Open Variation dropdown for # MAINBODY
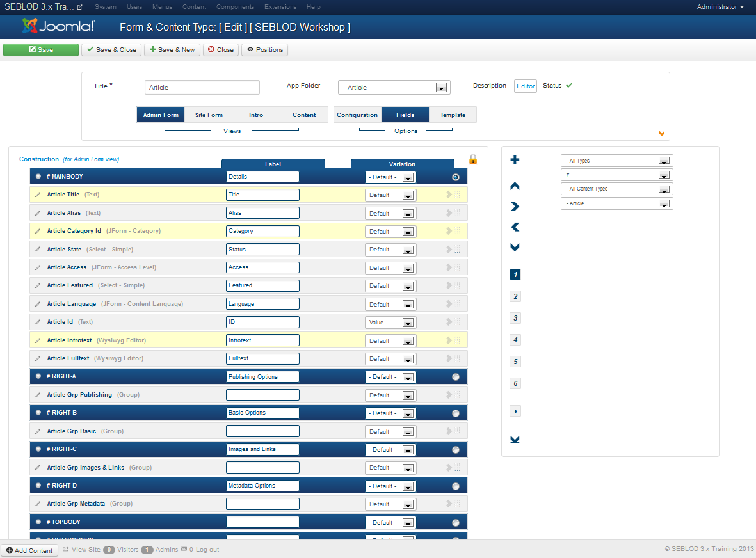The image size is (756, 558). coord(390,177)
